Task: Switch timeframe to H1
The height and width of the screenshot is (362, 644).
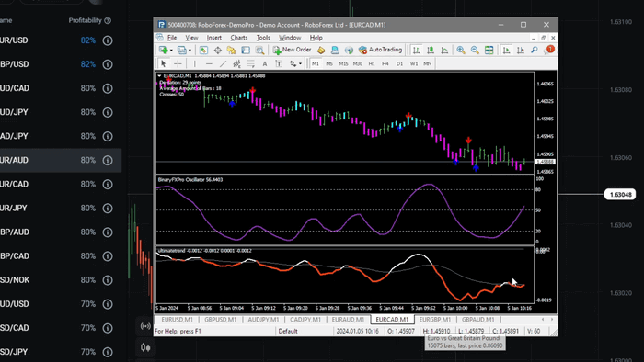Action: click(x=372, y=63)
